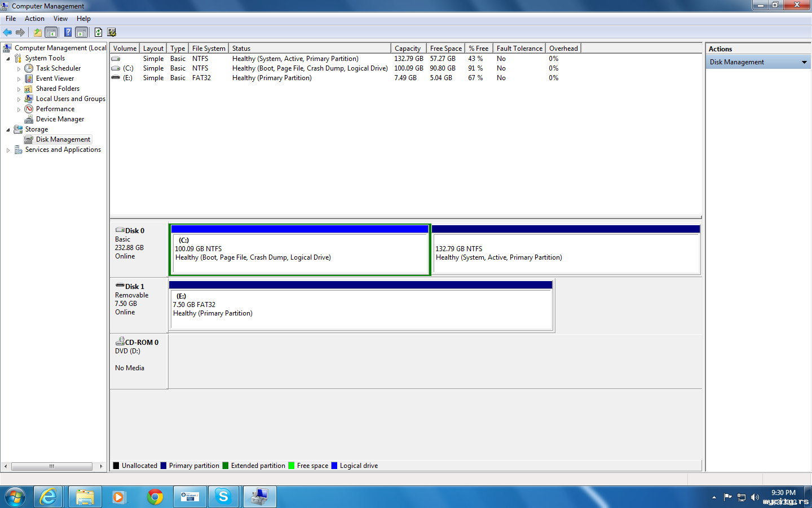Open Skype from taskbar
The image size is (812, 508).
224,497
